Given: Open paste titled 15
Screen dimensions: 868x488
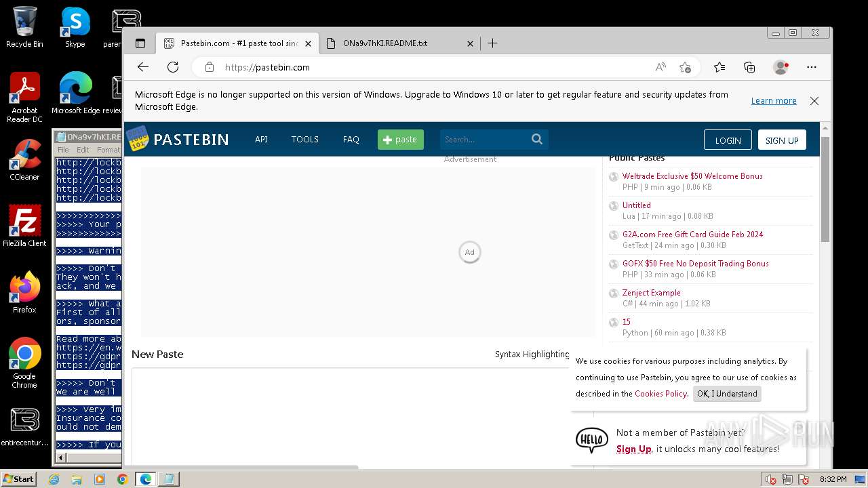Looking at the screenshot, I should tap(626, 322).
